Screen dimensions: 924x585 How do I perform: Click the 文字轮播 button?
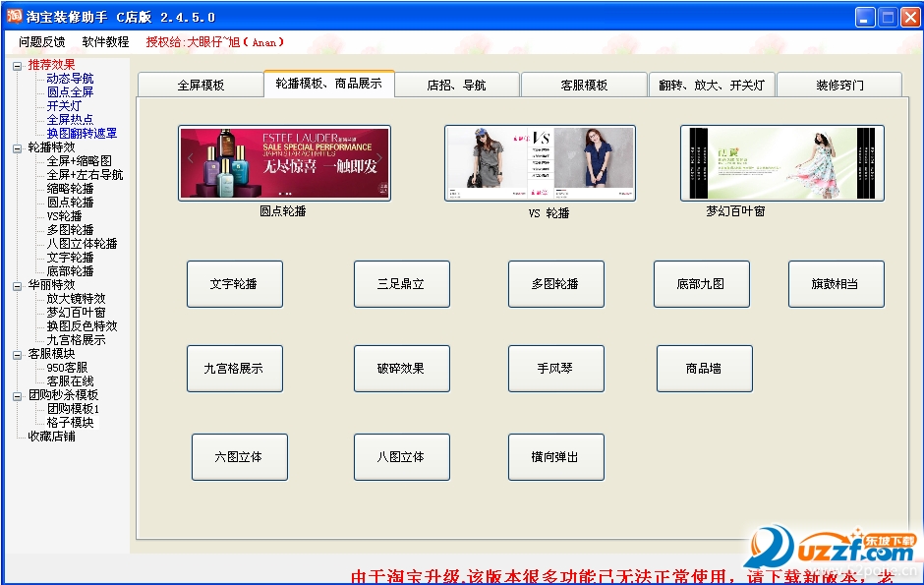click(x=235, y=283)
